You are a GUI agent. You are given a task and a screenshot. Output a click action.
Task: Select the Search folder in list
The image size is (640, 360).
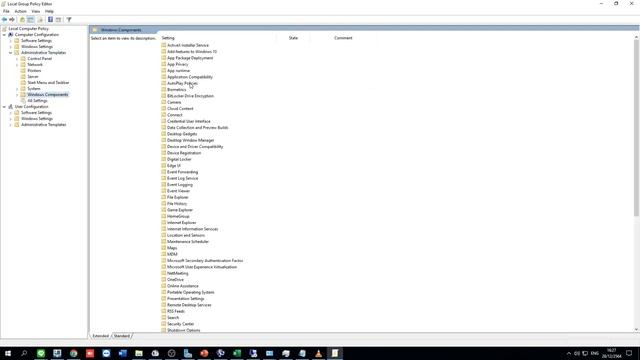[173, 318]
